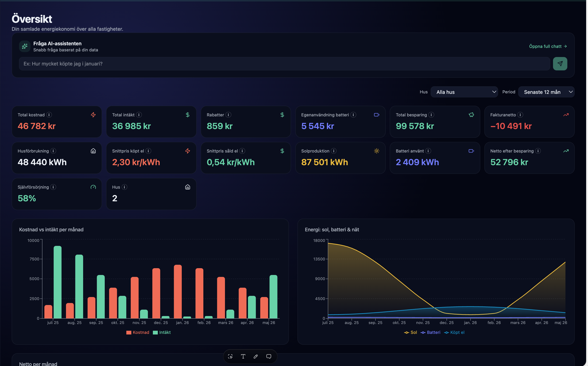
Task: Click the Netto per månad heading
Action: point(38,364)
